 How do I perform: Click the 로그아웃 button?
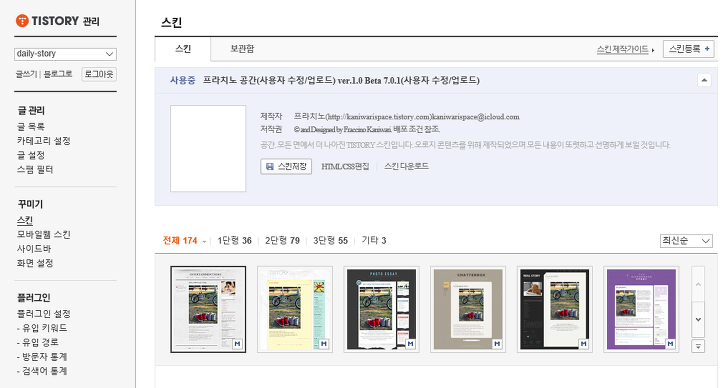click(99, 74)
